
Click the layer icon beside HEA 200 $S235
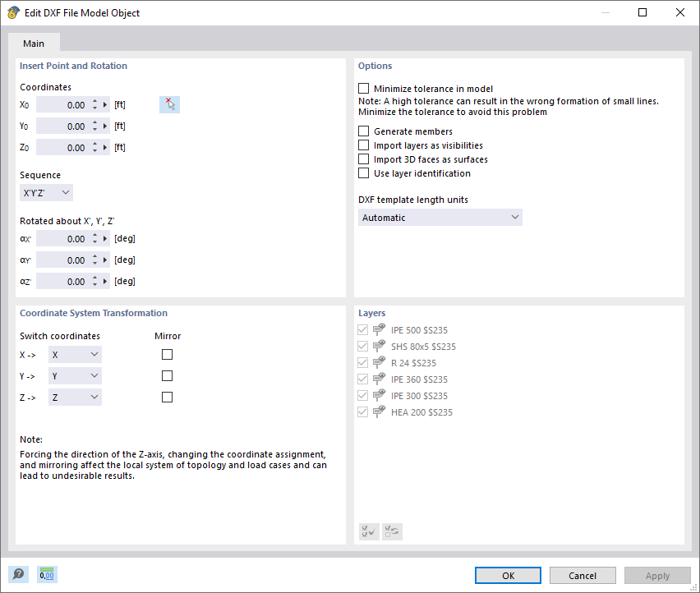(378, 411)
